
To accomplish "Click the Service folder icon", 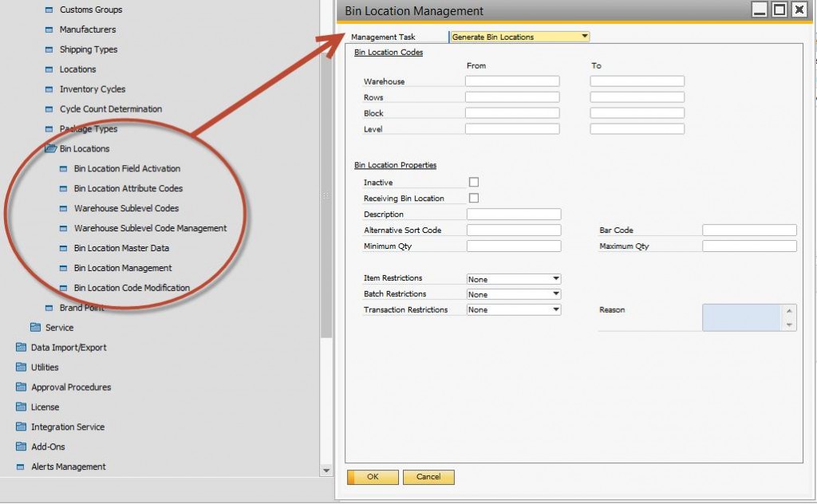I will [35, 328].
